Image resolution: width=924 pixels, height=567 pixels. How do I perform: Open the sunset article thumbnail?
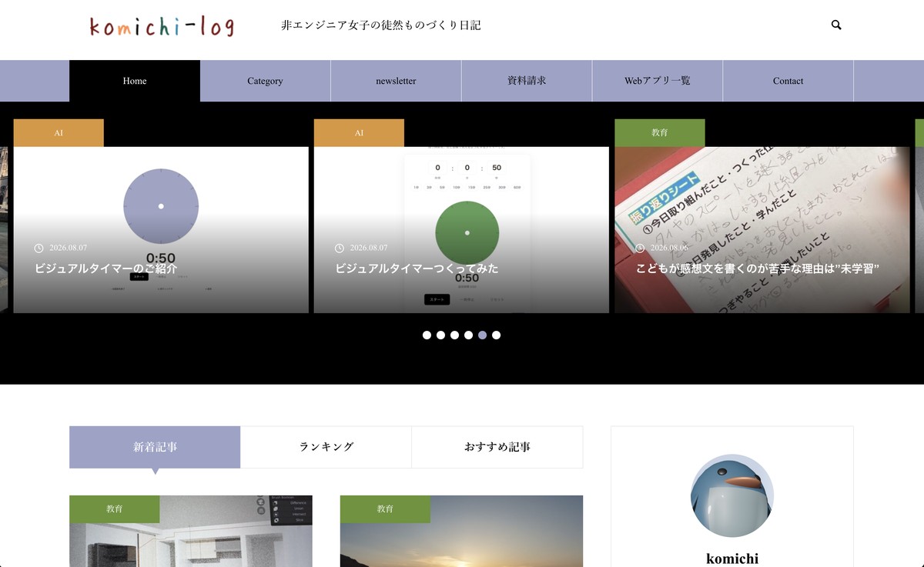pyautogui.click(x=461, y=531)
